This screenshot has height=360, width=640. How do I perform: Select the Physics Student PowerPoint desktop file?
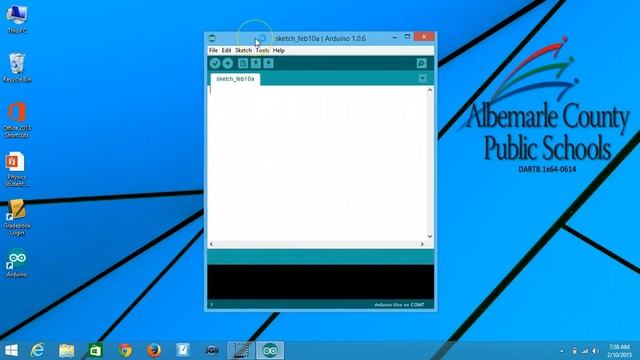point(16,169)
